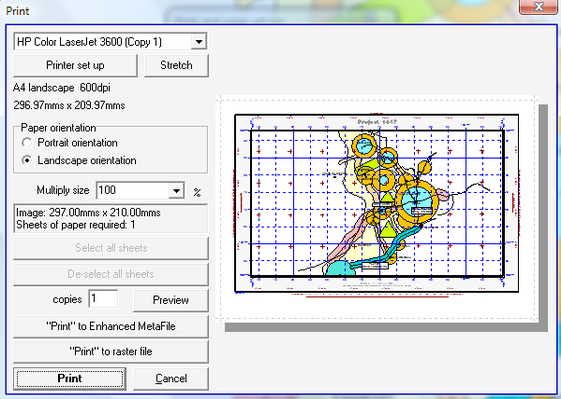Close the Print window
The width and height of the screenshot is (561, 399).
point(538,7)
